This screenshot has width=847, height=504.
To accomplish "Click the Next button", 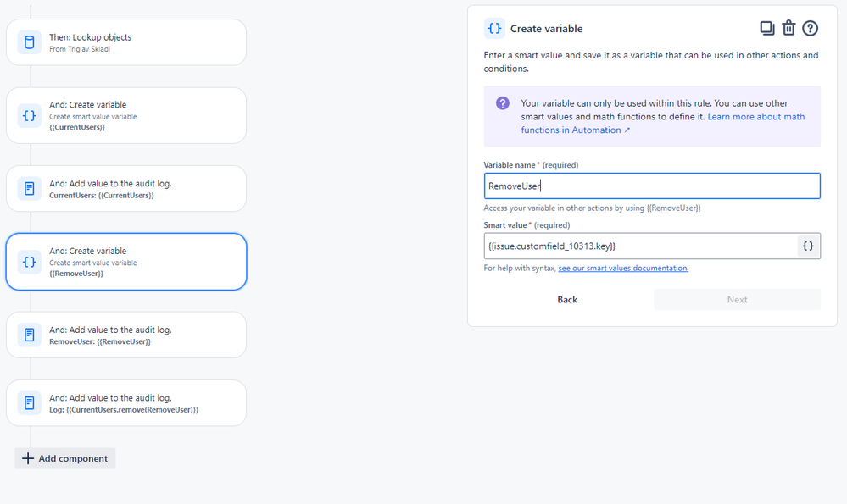I will pyautogui.click(x=737, y=299).
